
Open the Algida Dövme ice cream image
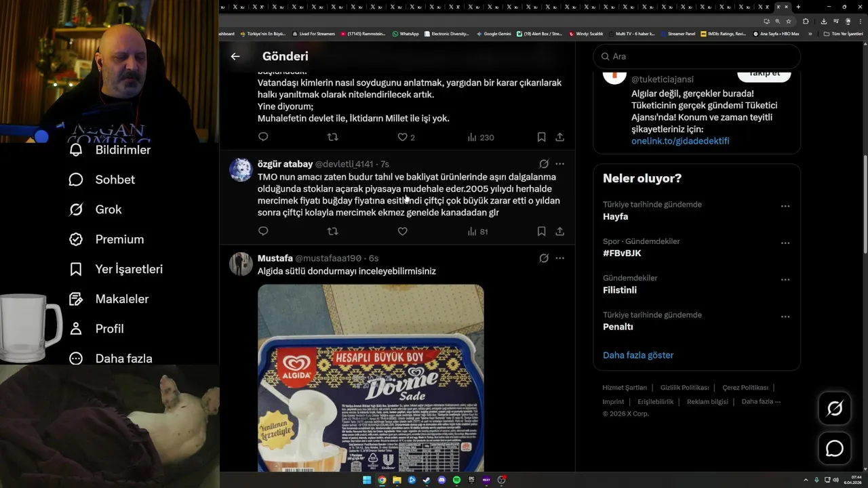click(371, 378)
